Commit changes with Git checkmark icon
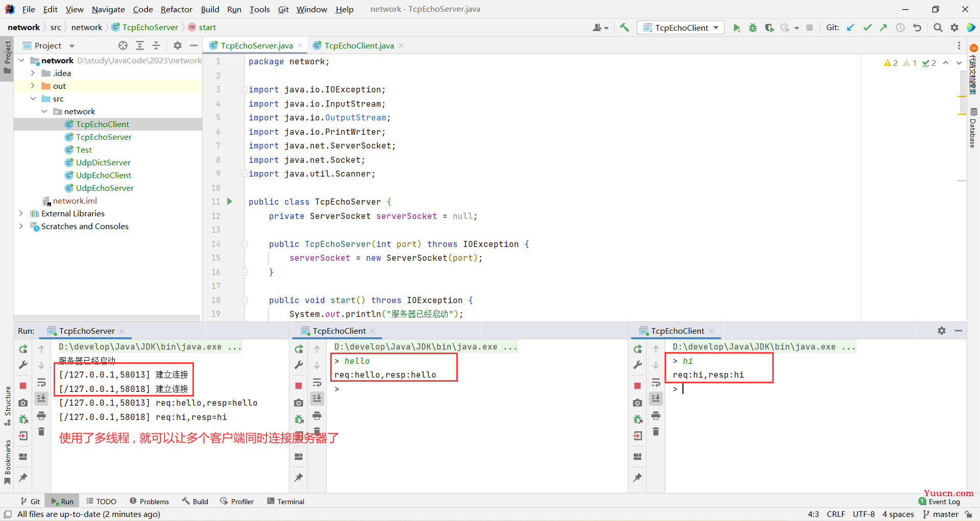The width and height of the screenshot is (980, 521). tap(867, 28)
